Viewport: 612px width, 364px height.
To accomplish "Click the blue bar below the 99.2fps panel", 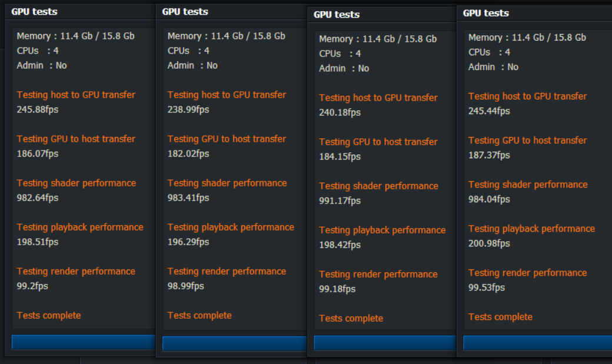I will [83, 342].
